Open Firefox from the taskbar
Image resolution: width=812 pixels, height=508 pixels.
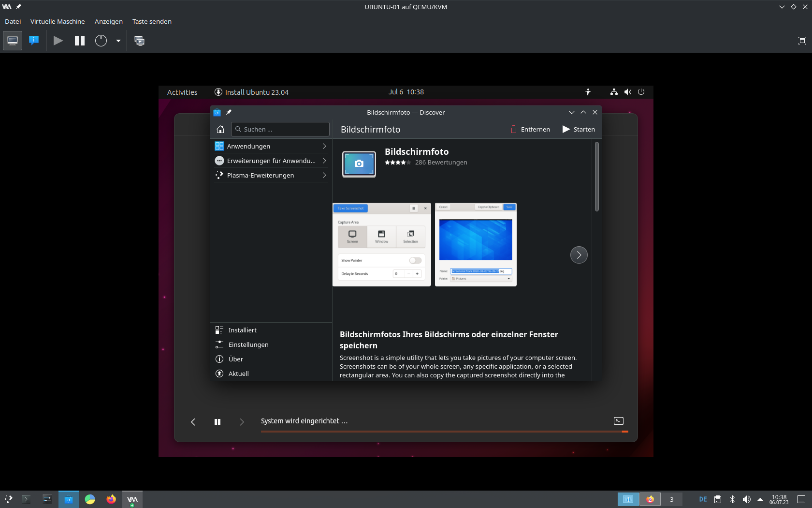click(x=111, y=499)
